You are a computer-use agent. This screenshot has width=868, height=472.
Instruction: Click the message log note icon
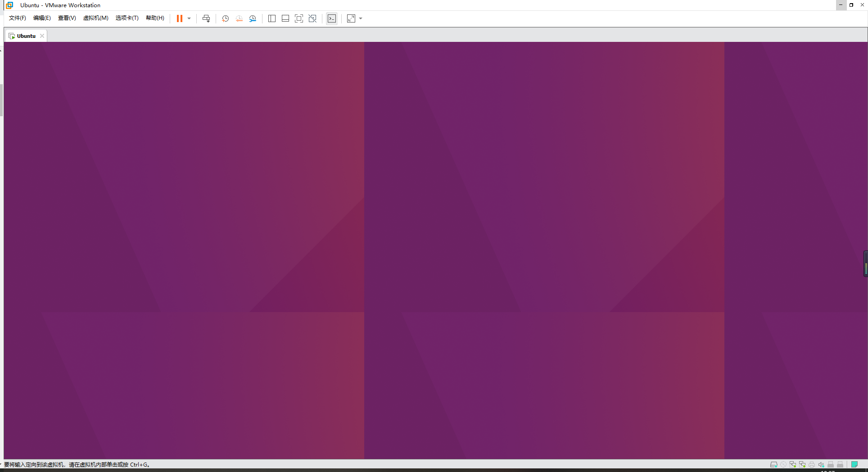coord(854,464)
